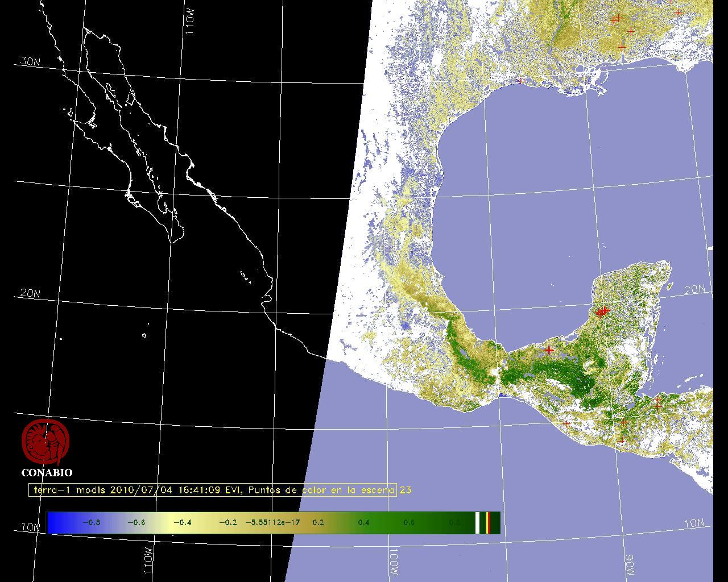Click the -5.55112e-17 label on color bar
Viewport: 728px width, 582px height.
[x=272, y=522]
